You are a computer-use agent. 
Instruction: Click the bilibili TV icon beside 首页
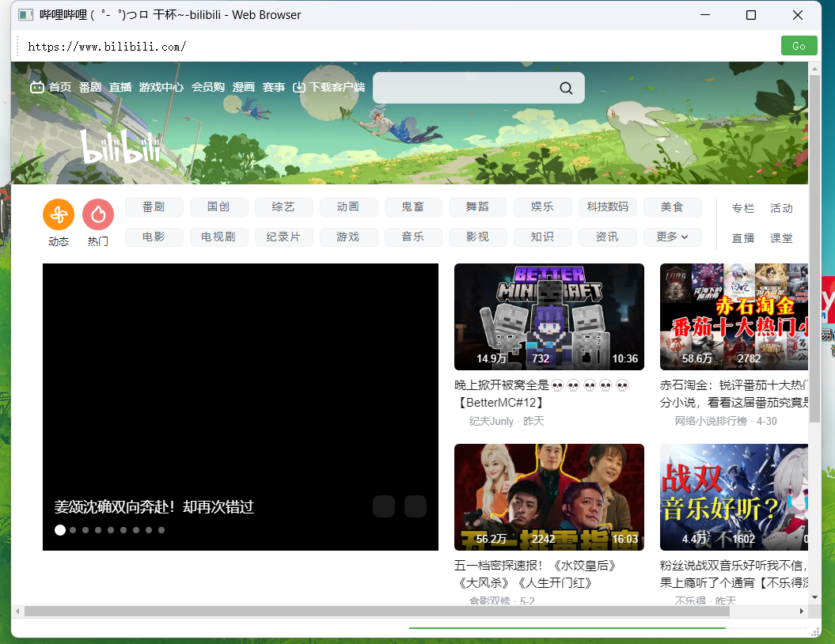[x=36, y=87]
